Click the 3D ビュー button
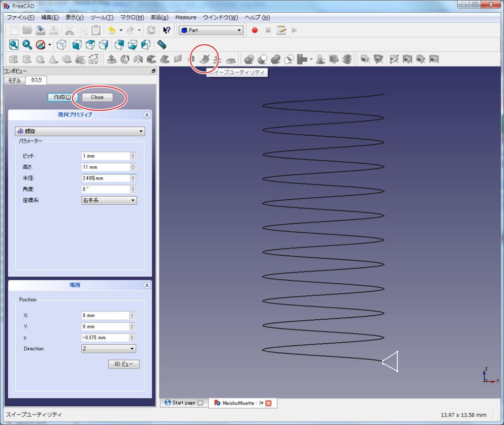This screenshot has width=504, height=425. [x=124, y=364]
